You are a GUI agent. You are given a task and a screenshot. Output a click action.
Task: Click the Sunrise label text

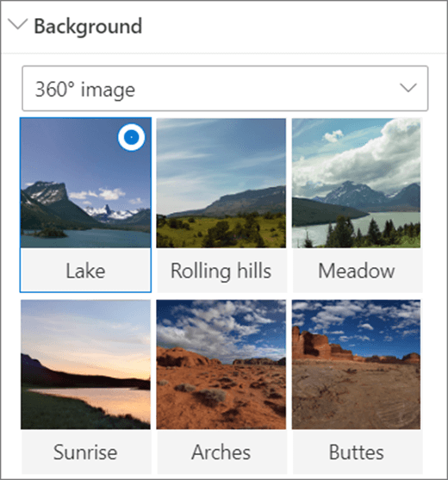[x=85, y=452]
